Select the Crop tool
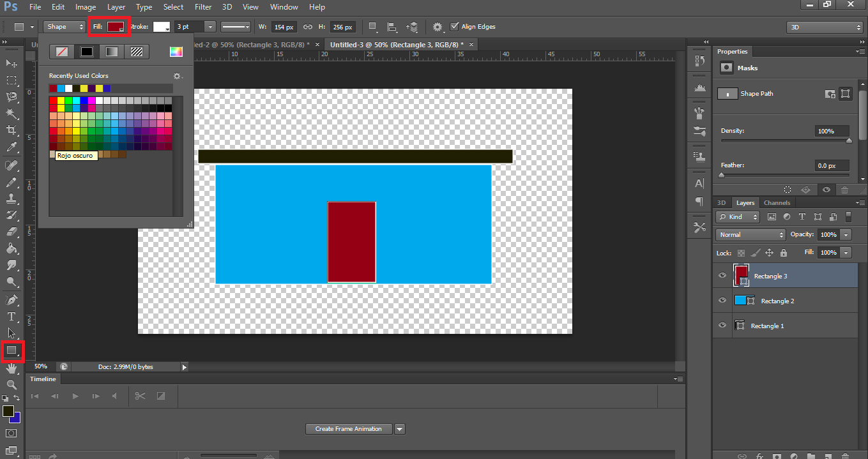The height and width of the screenshot is (459, 868). pyautogui.click(x=11, y=131)
